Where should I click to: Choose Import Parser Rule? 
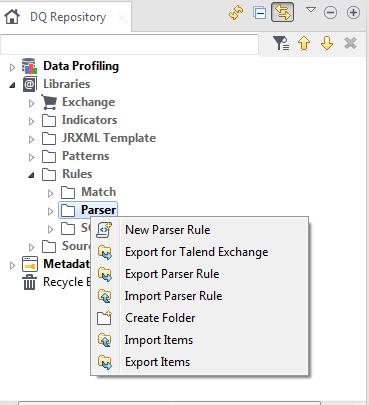coord(199,296)
